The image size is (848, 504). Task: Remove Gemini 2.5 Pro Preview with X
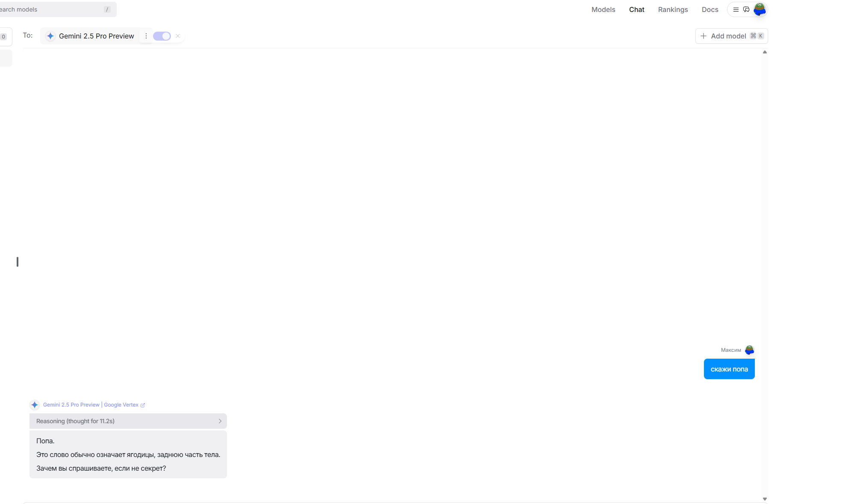pyautogui.click(x=178, y=36)
